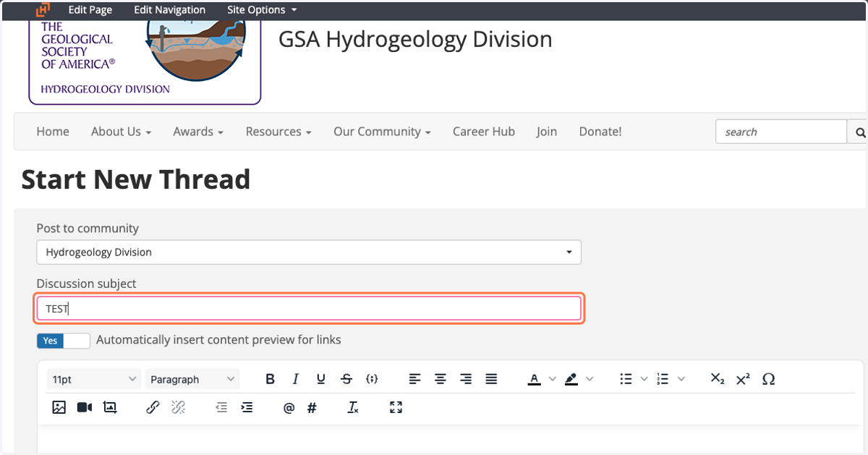Viewport: 868px width, 455px height.
Task: Align text left
Action: tap(414, 379)
